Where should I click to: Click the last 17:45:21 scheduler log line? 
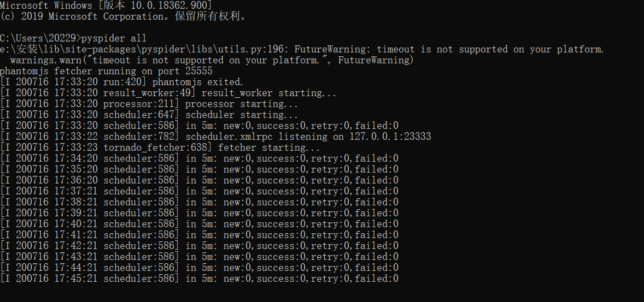[199, 279]
